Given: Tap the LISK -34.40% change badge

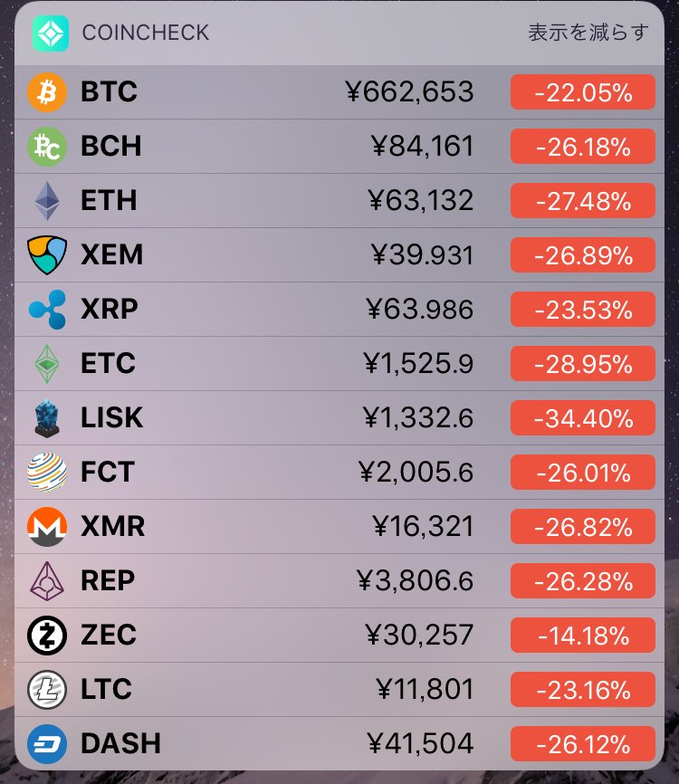Looking at the screenshot, I should (x=583, y=418).
